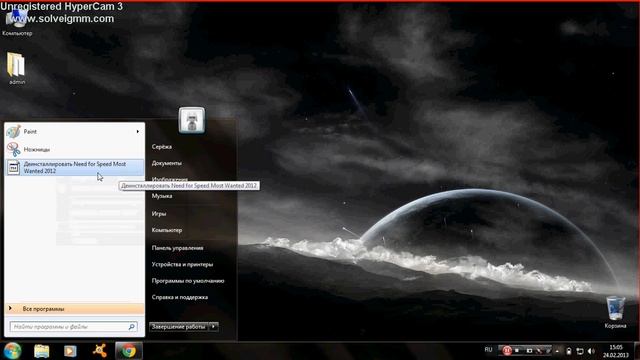Click the Show desktop strip
The image size is (640, 360).
(x=637, y=351)
